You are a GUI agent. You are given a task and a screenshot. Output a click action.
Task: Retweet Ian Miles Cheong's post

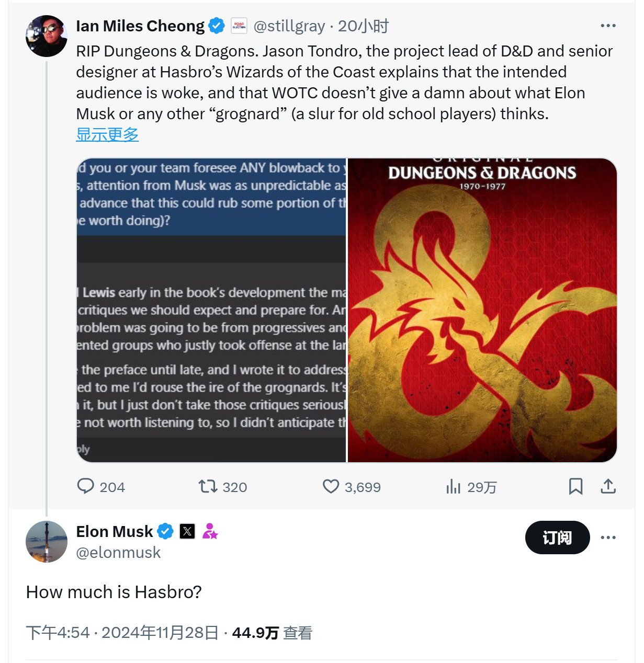pos(208,487)
